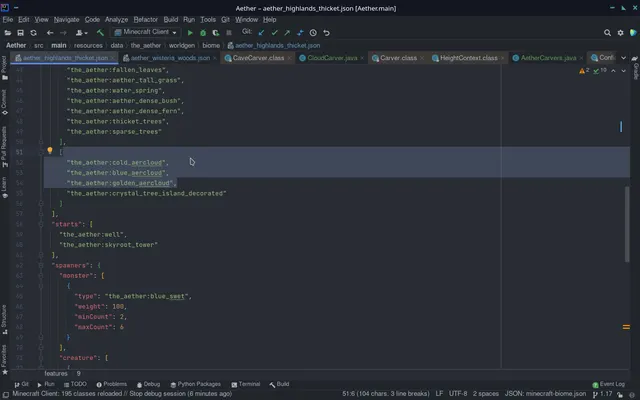This screenshot has height=400, width=640.
Task: Show hidden tabs dropdown chevron
Action: (x=623, y=58)
